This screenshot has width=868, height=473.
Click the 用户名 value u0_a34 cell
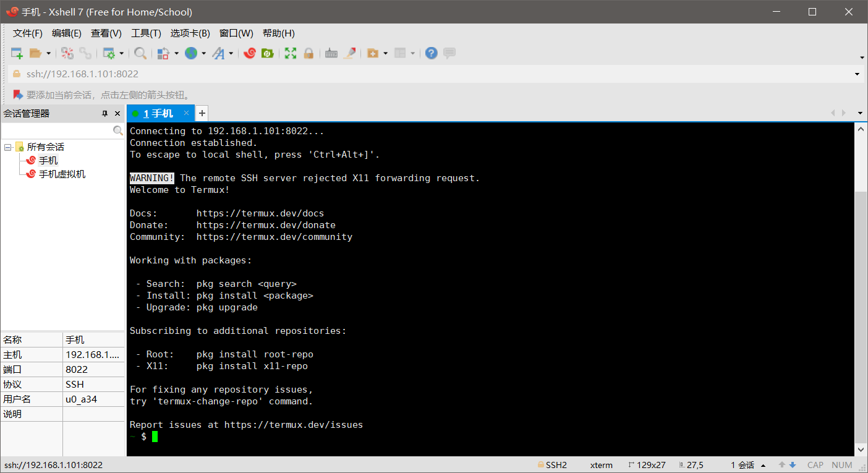click(x=93, y=399)
